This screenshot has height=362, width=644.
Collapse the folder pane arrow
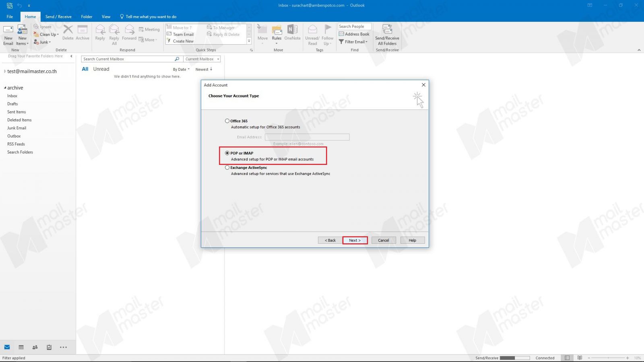click(71, 56)
